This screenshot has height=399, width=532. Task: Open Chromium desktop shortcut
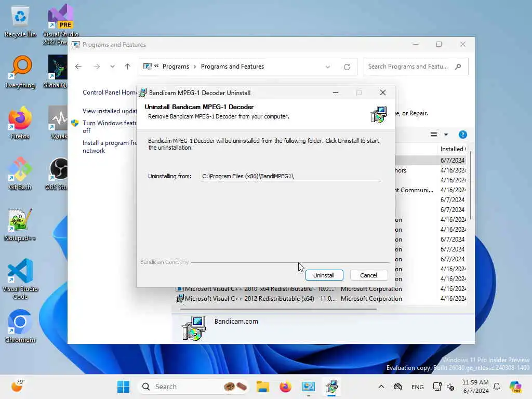(20, 327)
